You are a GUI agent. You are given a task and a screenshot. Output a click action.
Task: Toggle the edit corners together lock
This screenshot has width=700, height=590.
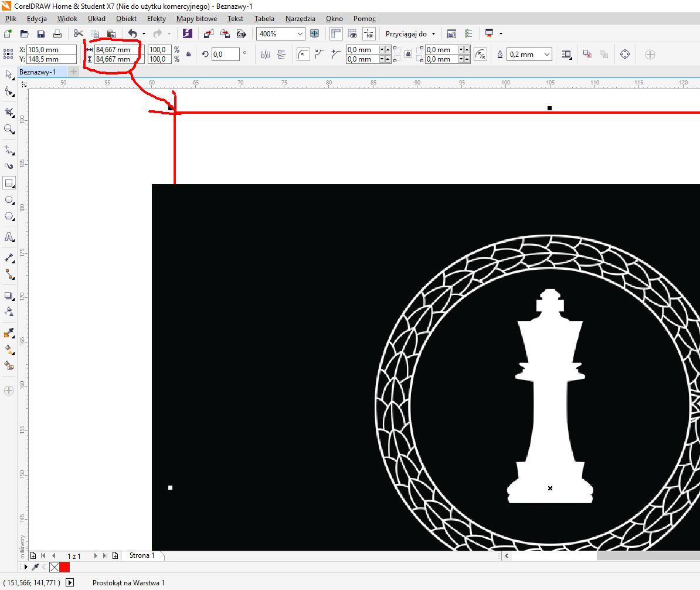[x=409, y=55]
